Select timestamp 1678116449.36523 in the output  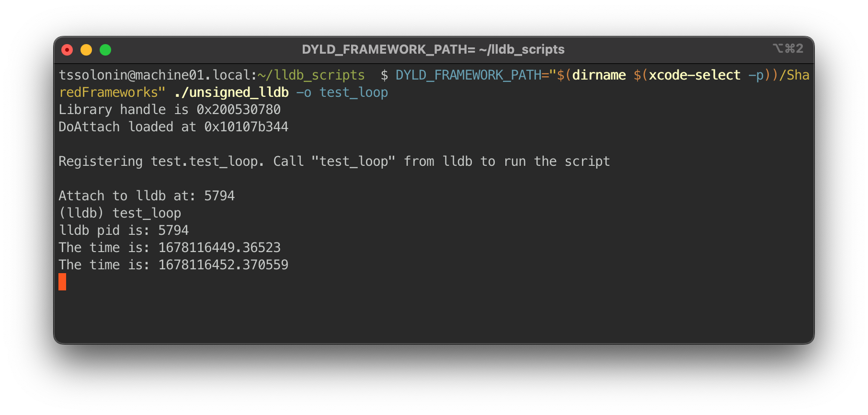click(220, 247)
